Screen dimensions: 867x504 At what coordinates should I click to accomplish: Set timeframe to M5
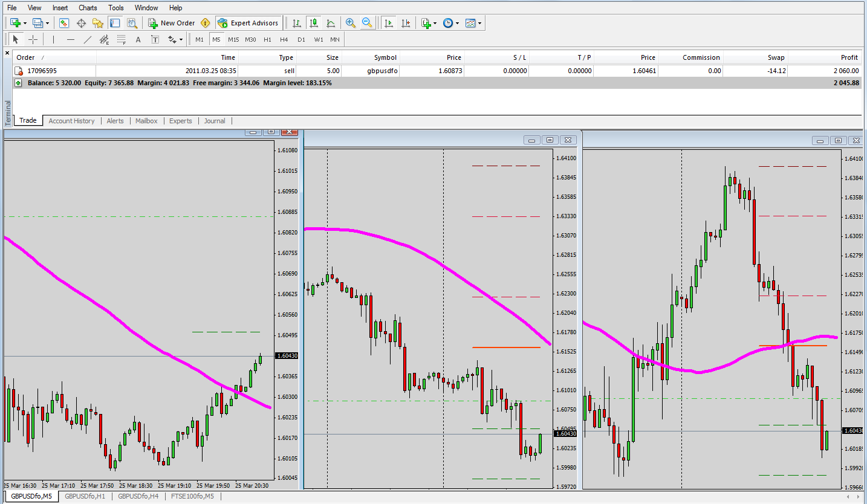pos(216,39)
